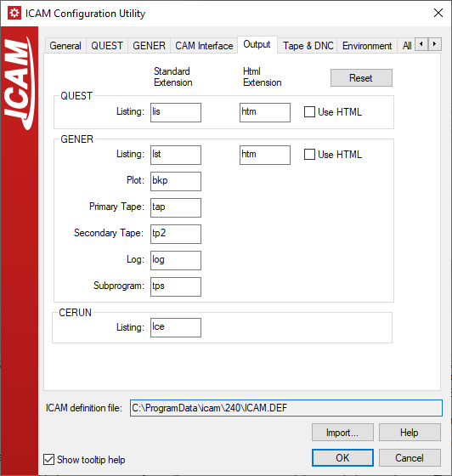Click the QUEST Listing standard extension field

point(176,112)
